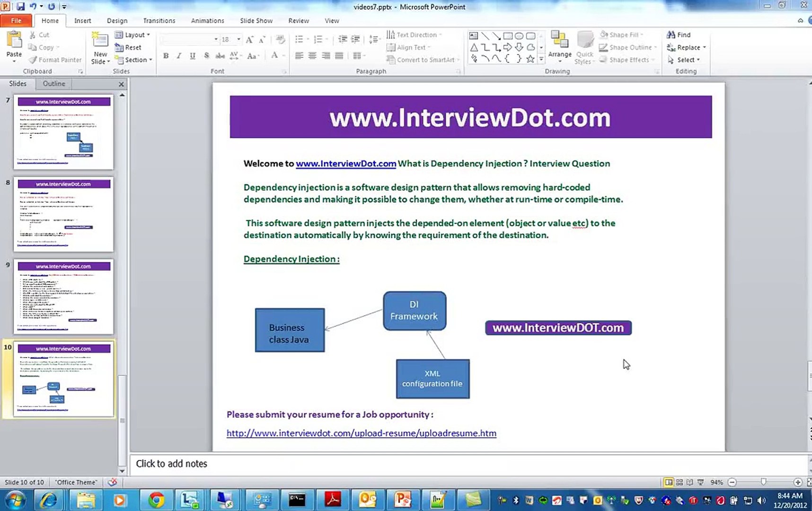Click the www.InterviewDot.com hyperlink in slide text

coord(346,163)
